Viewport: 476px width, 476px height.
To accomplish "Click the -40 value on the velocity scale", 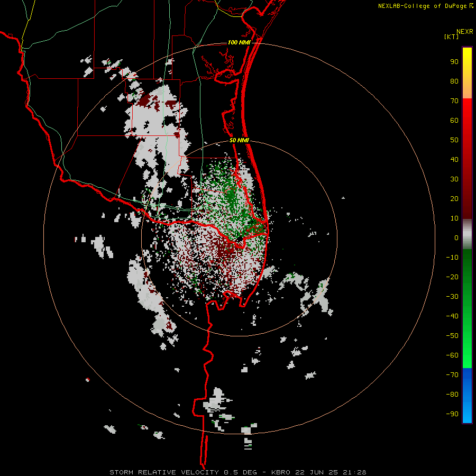I will tap(452, 316).
